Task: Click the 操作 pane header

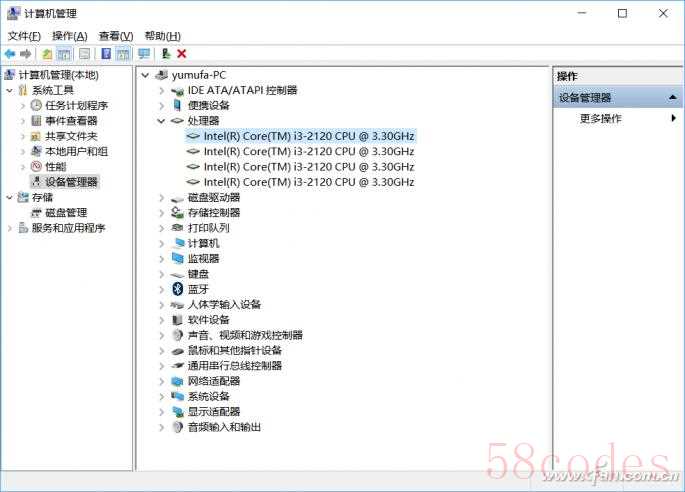Action: (617, 76)
